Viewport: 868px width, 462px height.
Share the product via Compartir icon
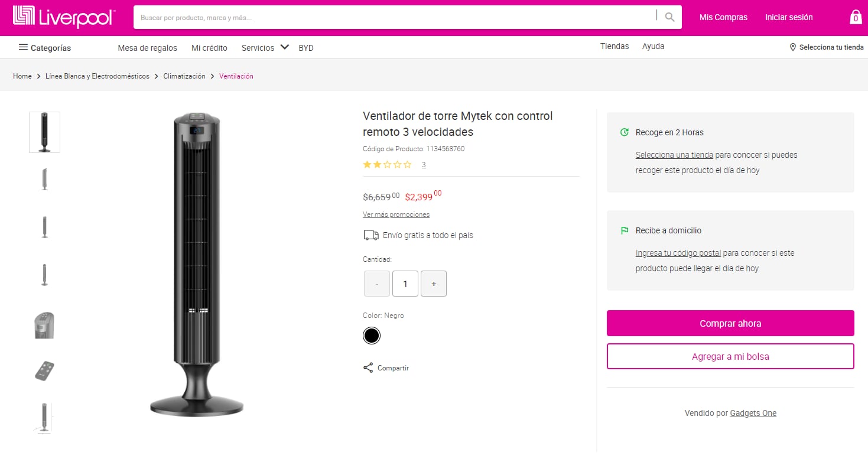pos(368,367)
